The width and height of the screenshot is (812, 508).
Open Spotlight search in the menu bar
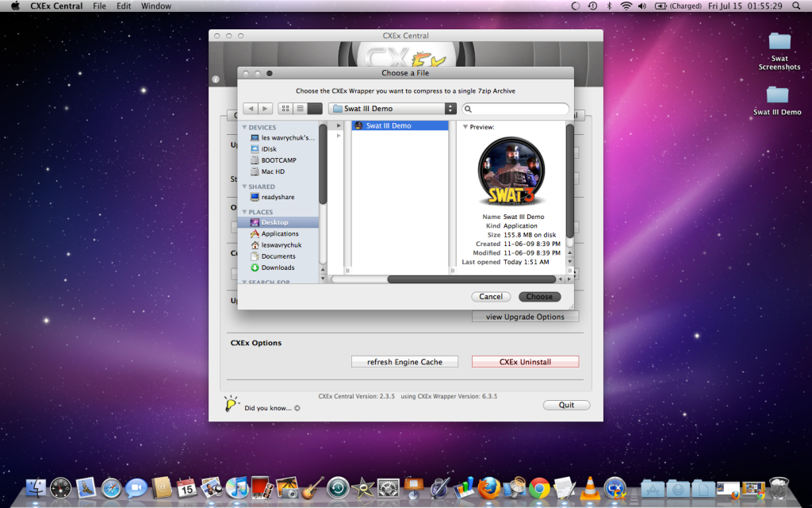tap(796, 6)
